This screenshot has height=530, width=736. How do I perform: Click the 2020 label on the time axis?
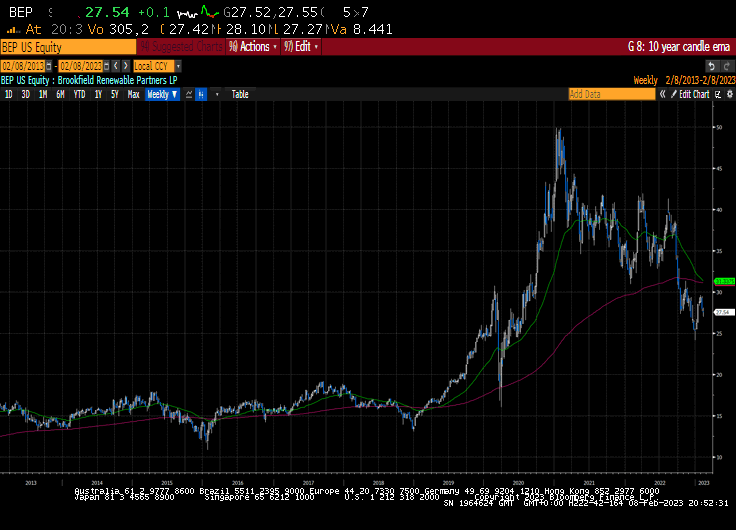point(518,483)
